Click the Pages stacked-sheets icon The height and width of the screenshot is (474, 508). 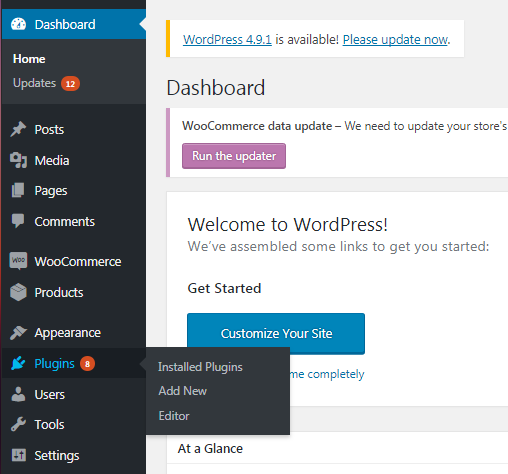click(18, 190)
